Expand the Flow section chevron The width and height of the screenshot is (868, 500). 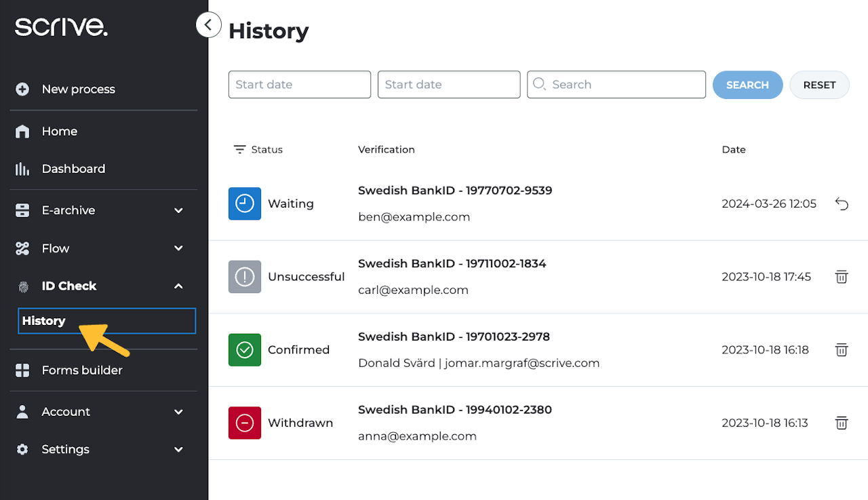click(178, 248)
